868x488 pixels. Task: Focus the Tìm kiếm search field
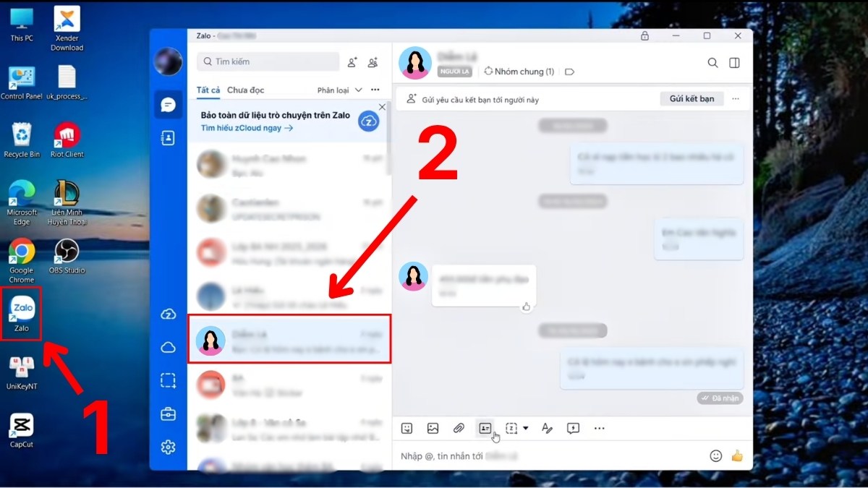point(268,61)
